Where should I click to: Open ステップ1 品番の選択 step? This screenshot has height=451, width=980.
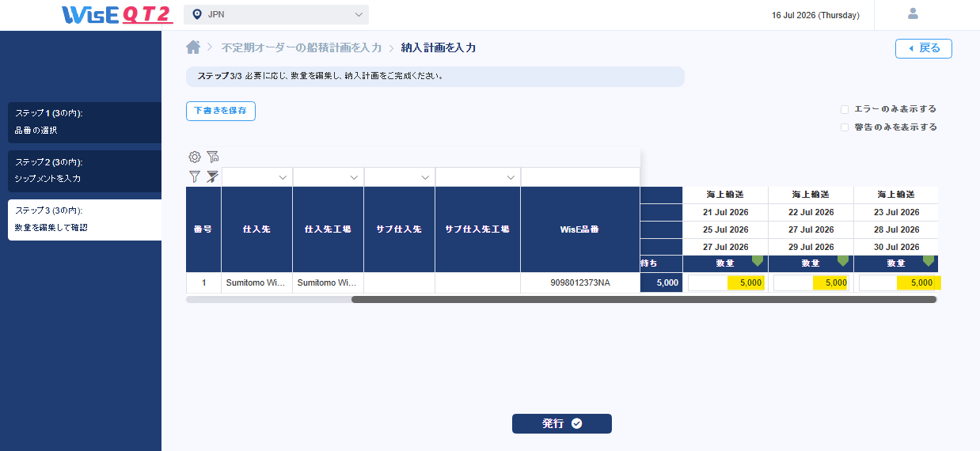85,122
